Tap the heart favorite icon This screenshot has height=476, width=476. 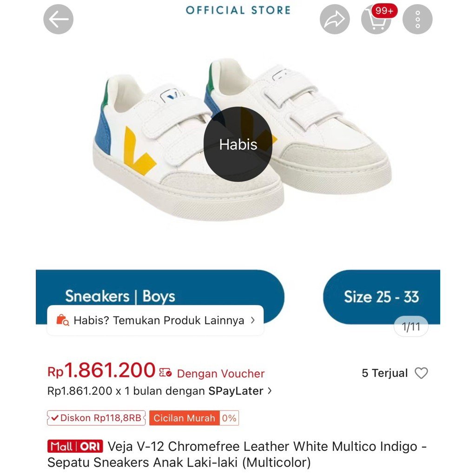[421, 373]
